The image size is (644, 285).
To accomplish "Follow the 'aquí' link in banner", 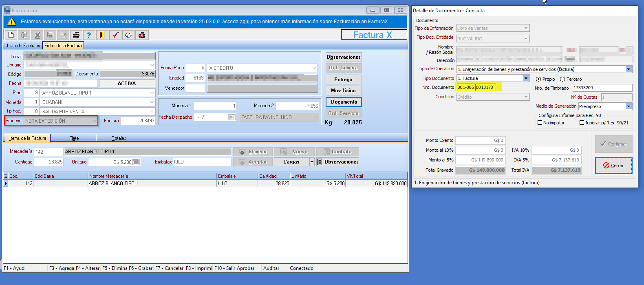I will 245,22.
